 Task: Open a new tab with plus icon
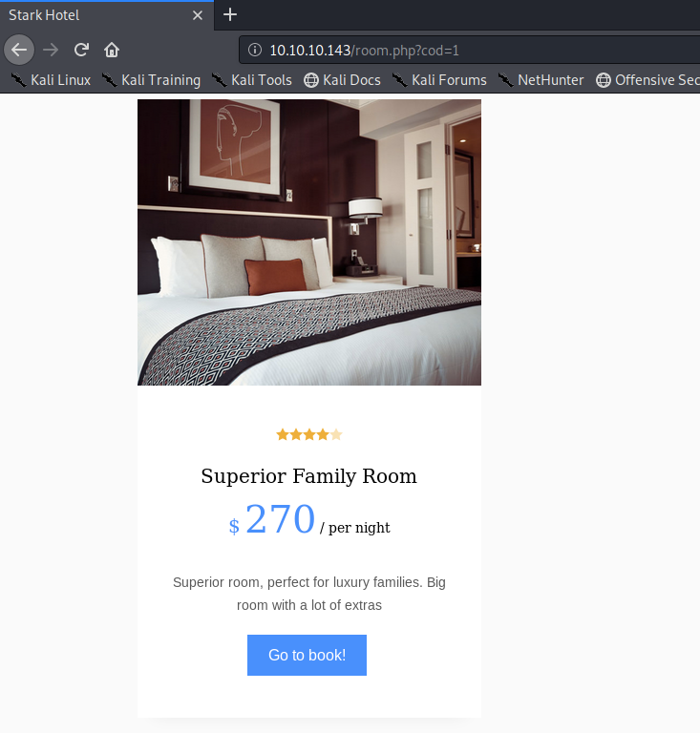229,15
